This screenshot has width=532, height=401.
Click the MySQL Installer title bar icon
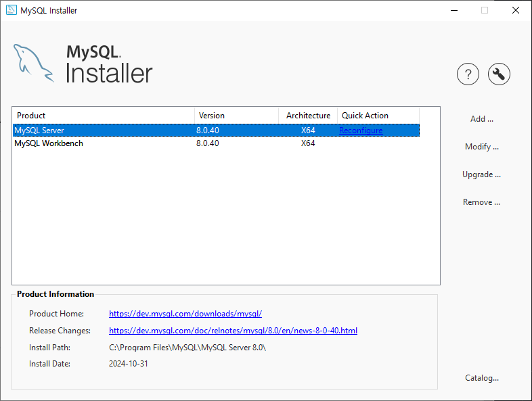[12, 10]
